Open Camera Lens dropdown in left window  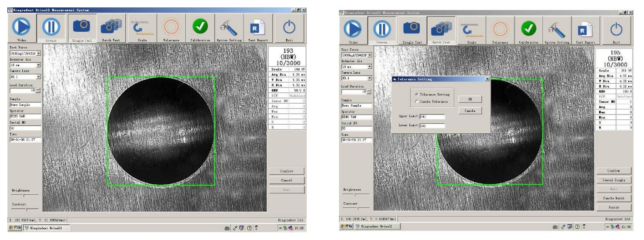pos(39,77)
